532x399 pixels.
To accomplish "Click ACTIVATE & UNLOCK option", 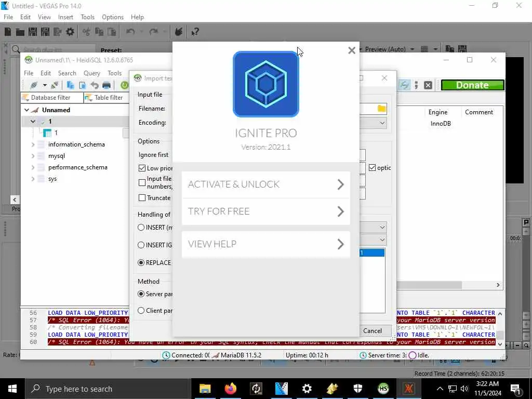I will [x=266, y=184].
